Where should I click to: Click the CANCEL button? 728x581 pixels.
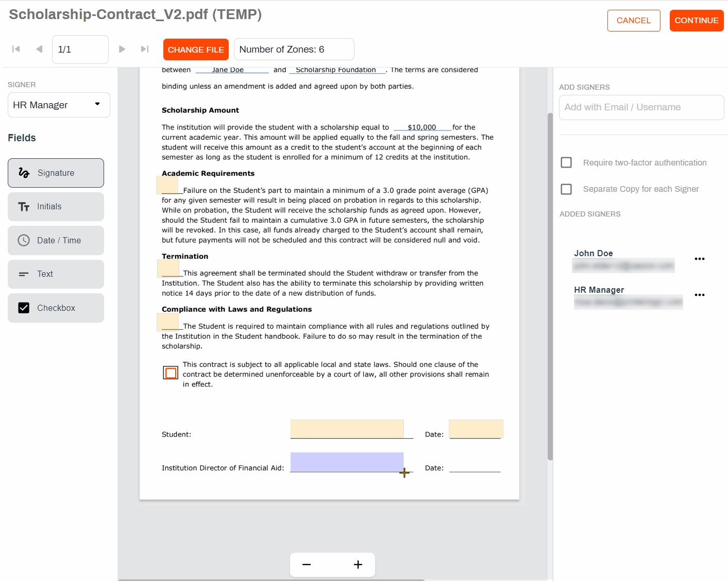(634, 21)
